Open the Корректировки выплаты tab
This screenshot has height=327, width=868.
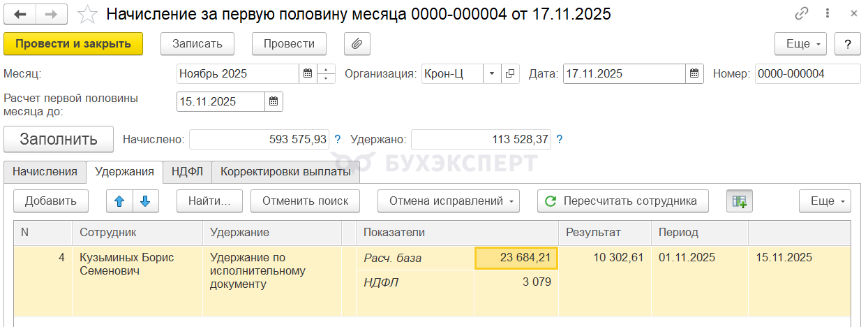[285, 171]
